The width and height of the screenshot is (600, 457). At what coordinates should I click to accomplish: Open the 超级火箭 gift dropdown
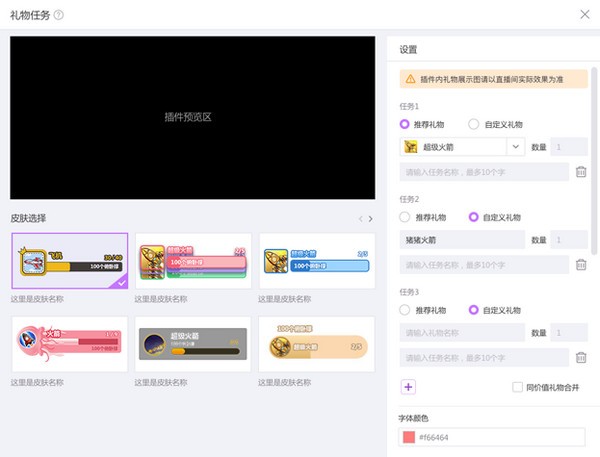tap(516, 147)
